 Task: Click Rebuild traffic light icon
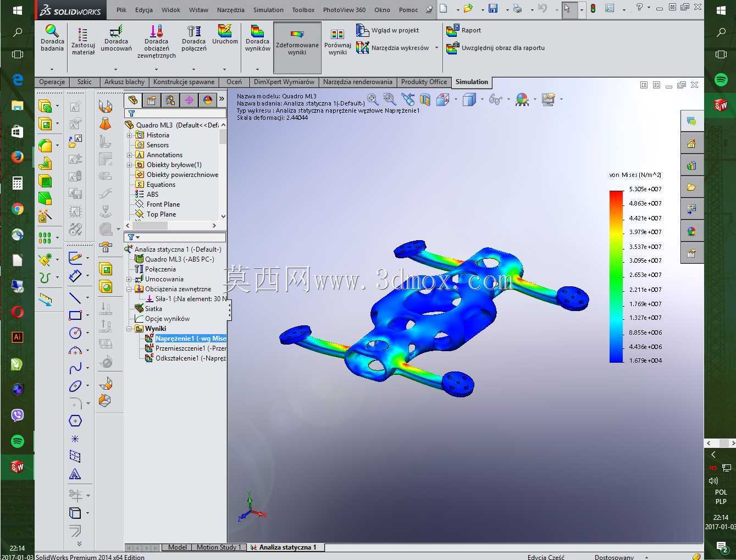(x=593, y=9)
